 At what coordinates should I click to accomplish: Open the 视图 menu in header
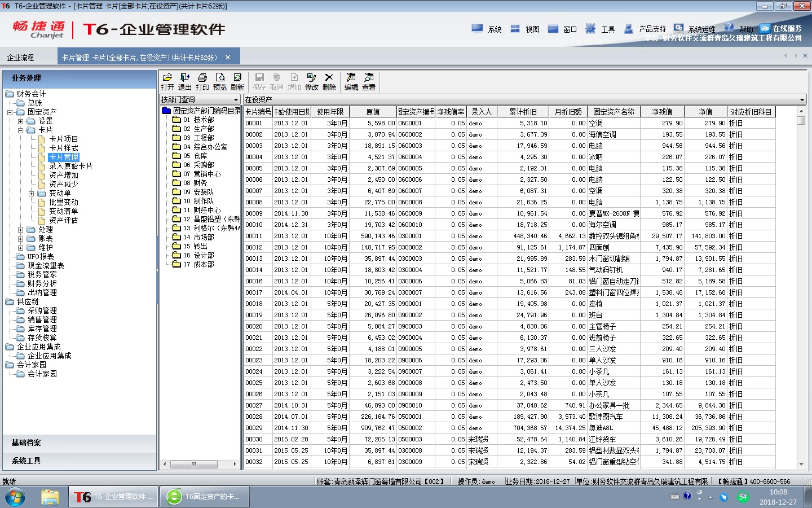524,29
